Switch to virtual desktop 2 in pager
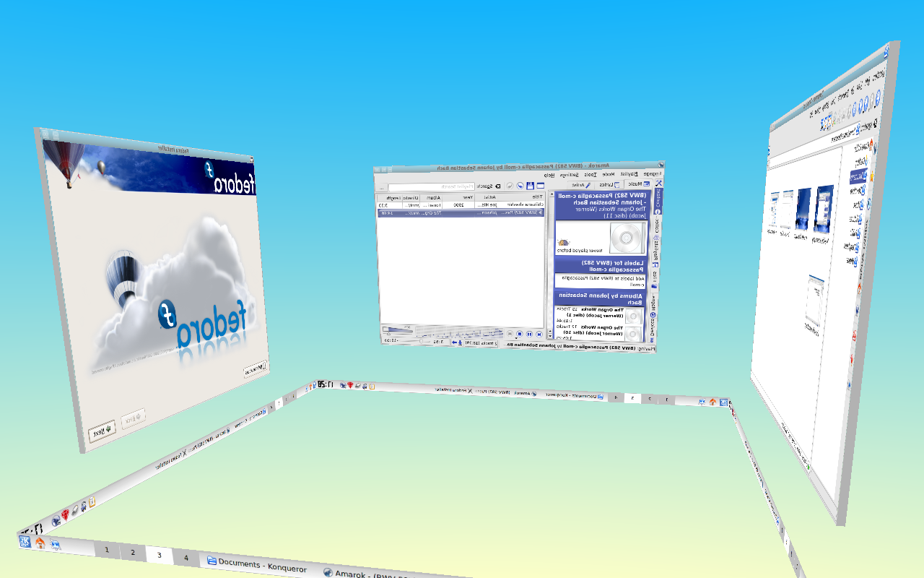924x578 pixels. (132, 553)
